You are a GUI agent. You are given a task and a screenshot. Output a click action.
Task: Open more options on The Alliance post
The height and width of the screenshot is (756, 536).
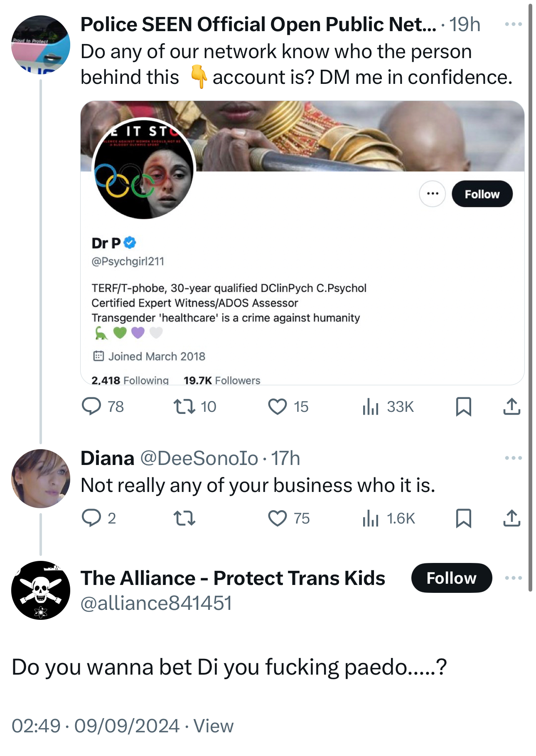[x=513, y=578]
